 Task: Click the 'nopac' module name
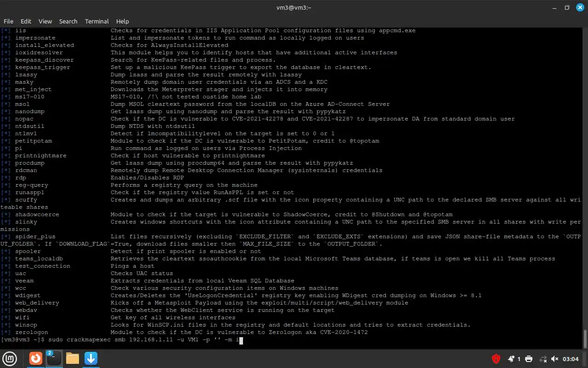[x=24, y=119]
